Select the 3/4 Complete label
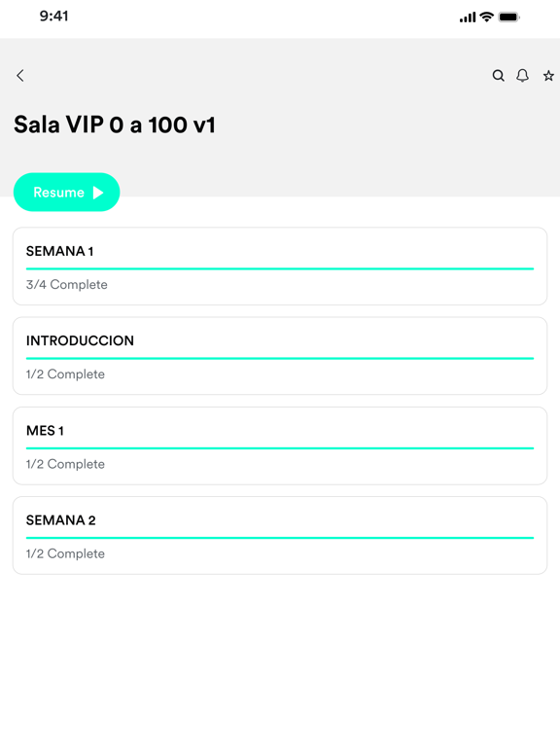Screen dimensions: 560x747 (x=67, y=284)
